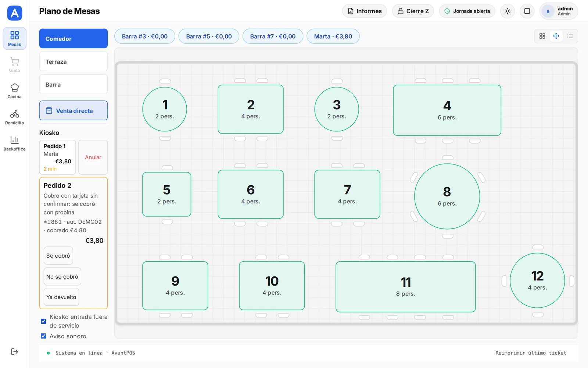
Task: Open Domicilio delivery bike icon
Action: pyautogui.click(x=14, y=117)
